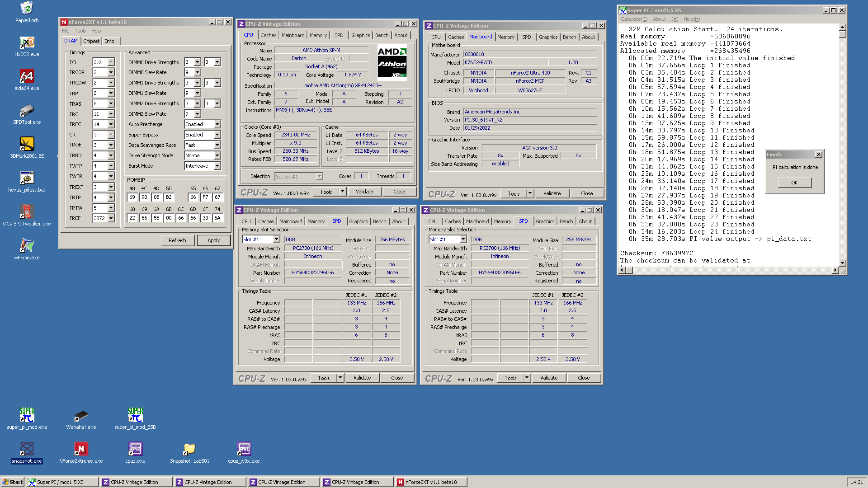Click the Start button on taskbar
The height and width of the screenshot is (488, 868).
point(12,482)
